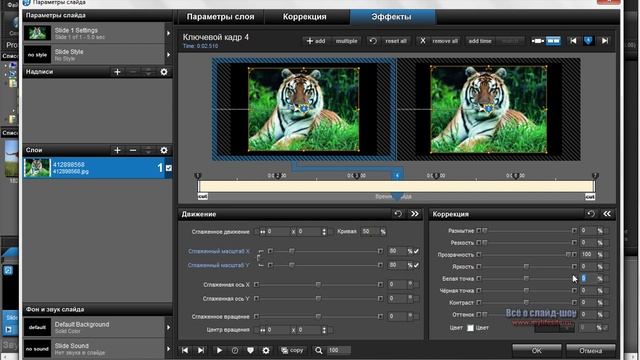
Task: Open Надписи panel settings gear
Action: [164, 72]
